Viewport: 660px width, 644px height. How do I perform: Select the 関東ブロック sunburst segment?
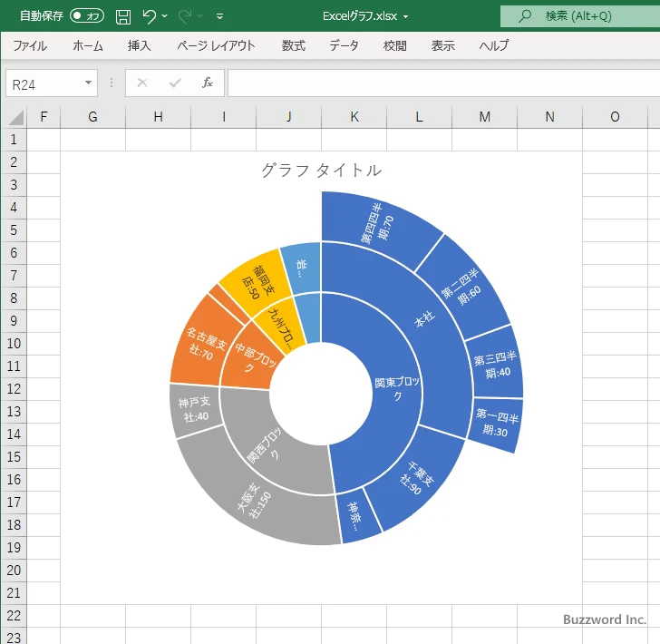[395, 387]
